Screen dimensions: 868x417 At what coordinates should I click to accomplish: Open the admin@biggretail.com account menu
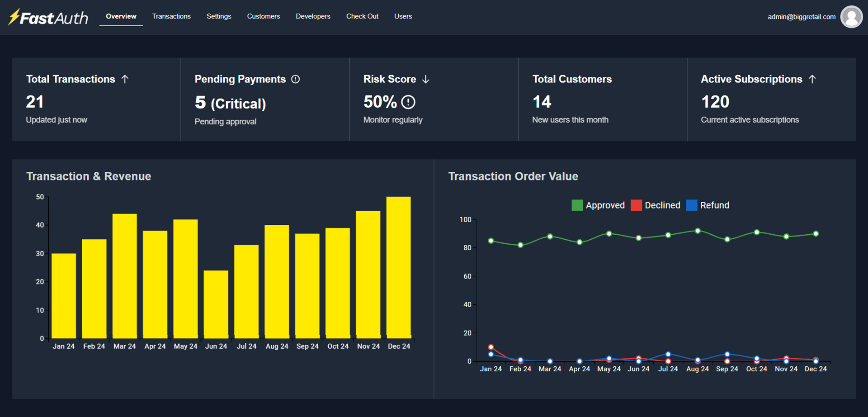802,16
